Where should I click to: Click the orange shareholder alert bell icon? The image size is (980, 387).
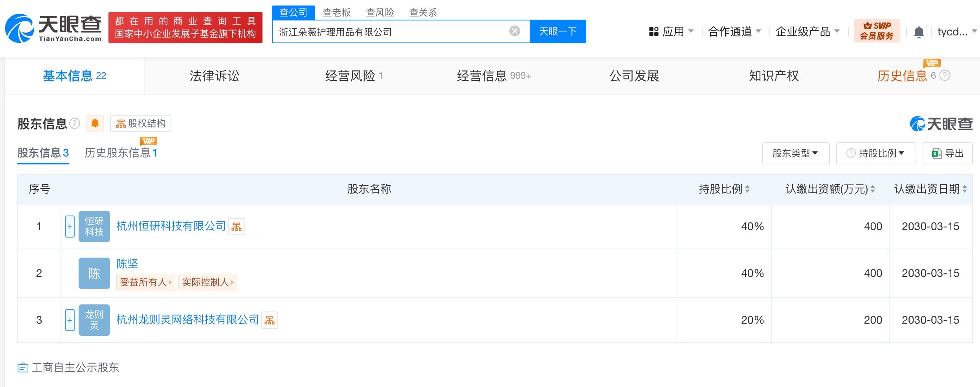95,123
